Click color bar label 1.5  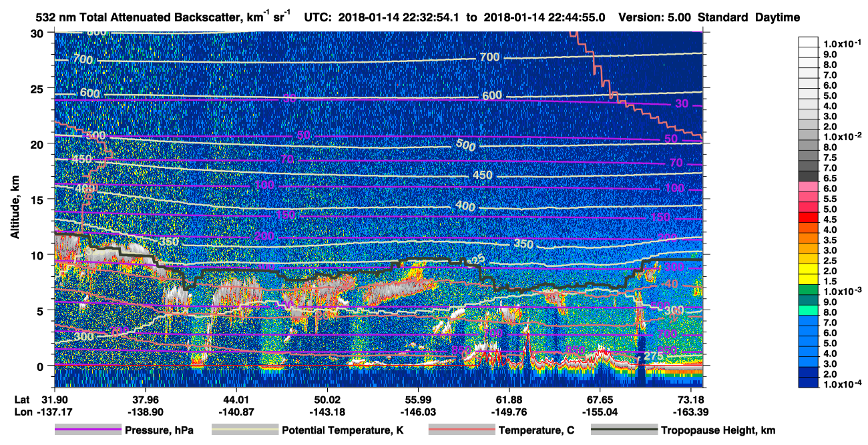coord(830,282)
